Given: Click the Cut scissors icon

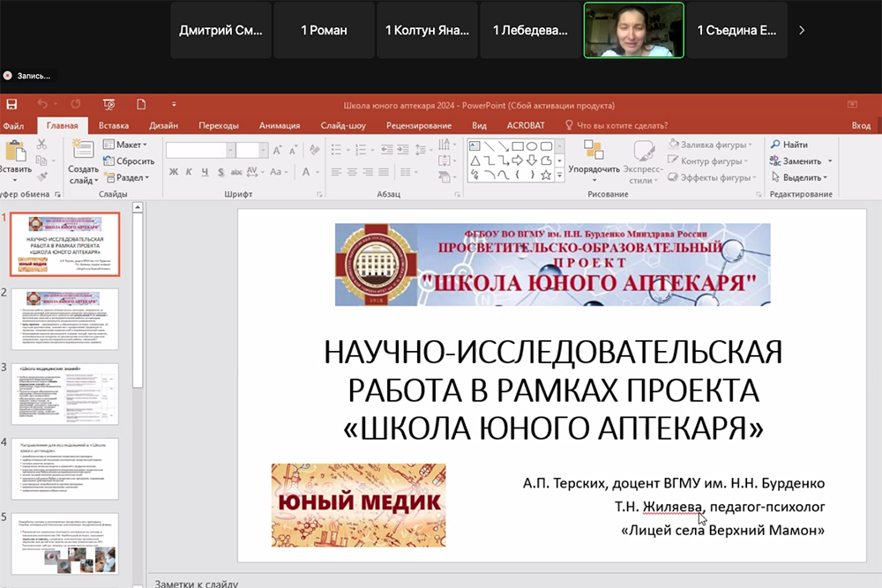Looking at the screenshot, I should (x=41, y=144).
